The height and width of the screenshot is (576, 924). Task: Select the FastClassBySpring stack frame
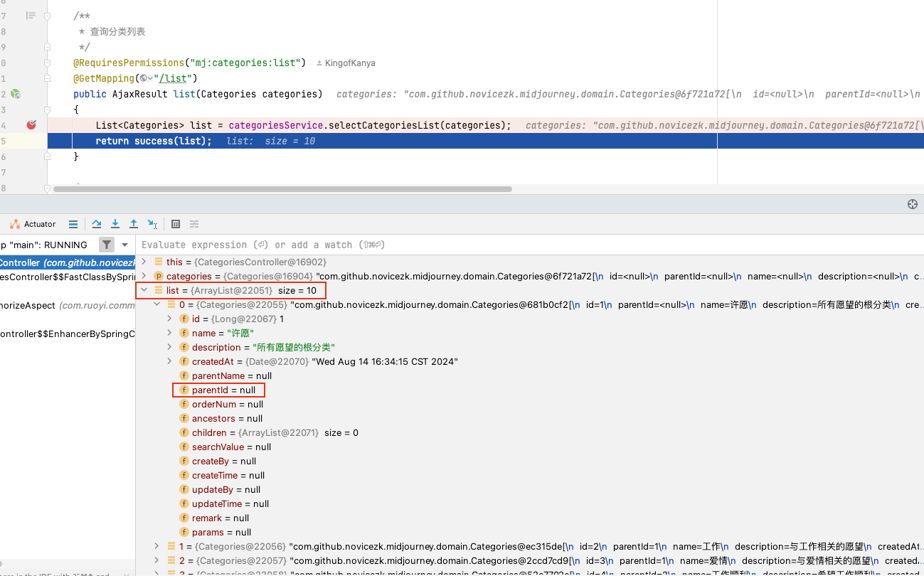tap(68, 277)
